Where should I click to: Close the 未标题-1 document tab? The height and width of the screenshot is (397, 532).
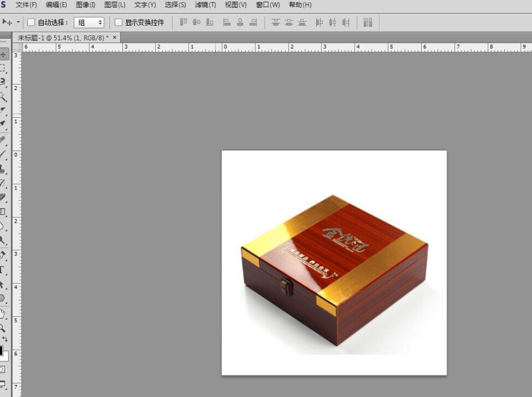click(114, 38)
